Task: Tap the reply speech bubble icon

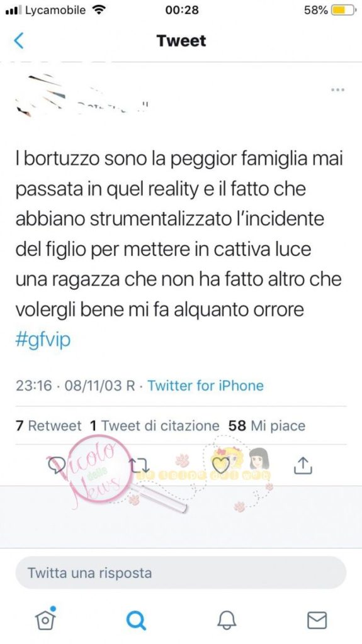Action: coord(55,465)
